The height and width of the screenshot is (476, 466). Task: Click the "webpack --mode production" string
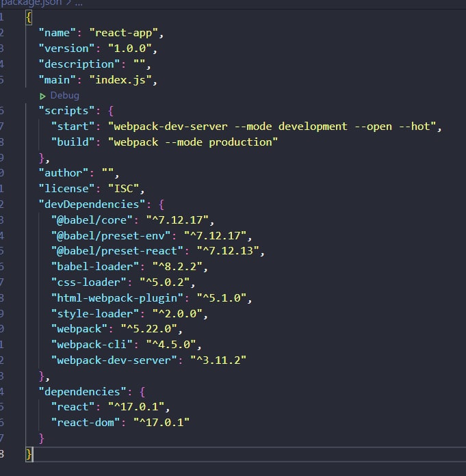click(193, 142)
